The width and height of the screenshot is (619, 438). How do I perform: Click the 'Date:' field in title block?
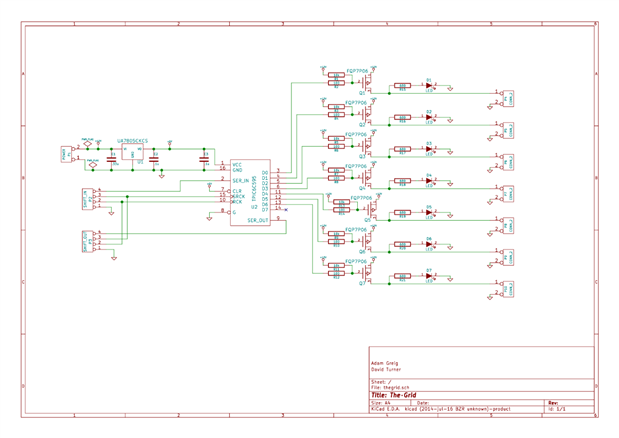tap(423, 403)
